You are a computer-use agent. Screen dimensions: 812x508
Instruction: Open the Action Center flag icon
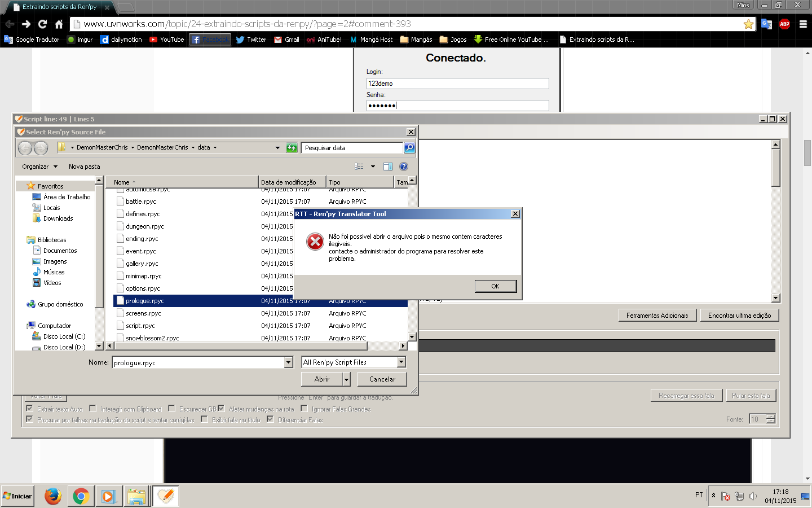pos(726,496)
